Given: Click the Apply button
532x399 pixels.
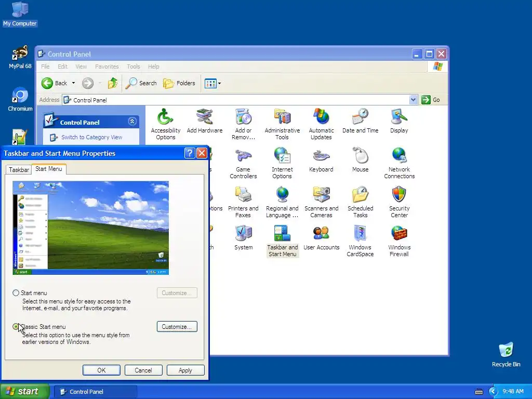Looking at the screenshot, I should point(185,370).
